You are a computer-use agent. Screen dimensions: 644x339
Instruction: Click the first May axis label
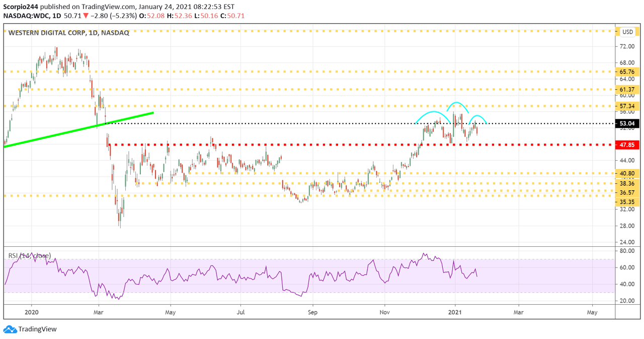tap(171, 312)
